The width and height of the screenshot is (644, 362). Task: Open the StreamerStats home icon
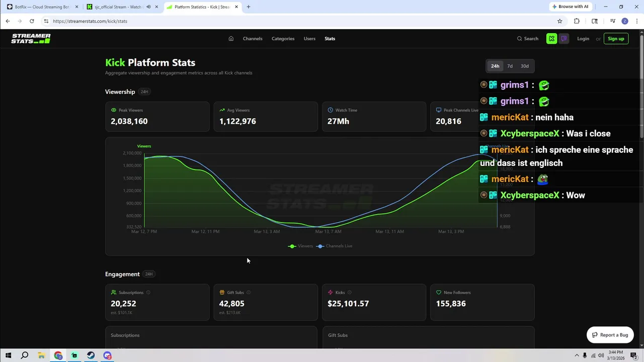pyautogui.click(x=231, y=39)
